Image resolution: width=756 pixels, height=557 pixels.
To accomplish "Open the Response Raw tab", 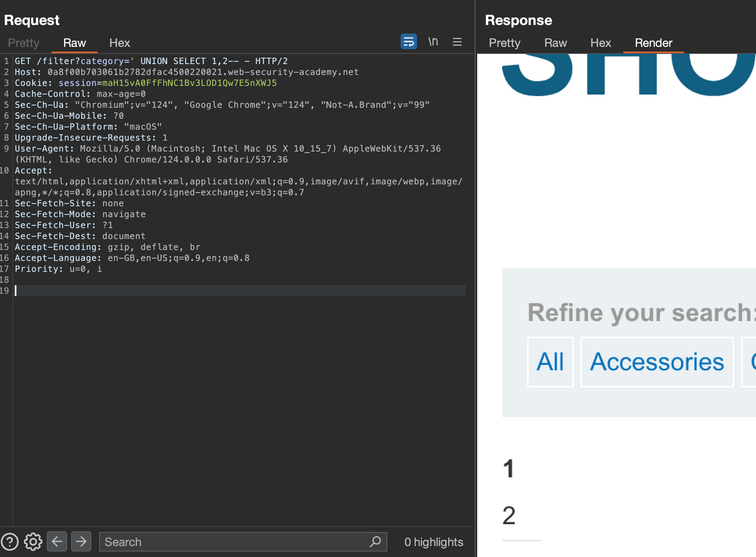I will (x=555, y=43).
